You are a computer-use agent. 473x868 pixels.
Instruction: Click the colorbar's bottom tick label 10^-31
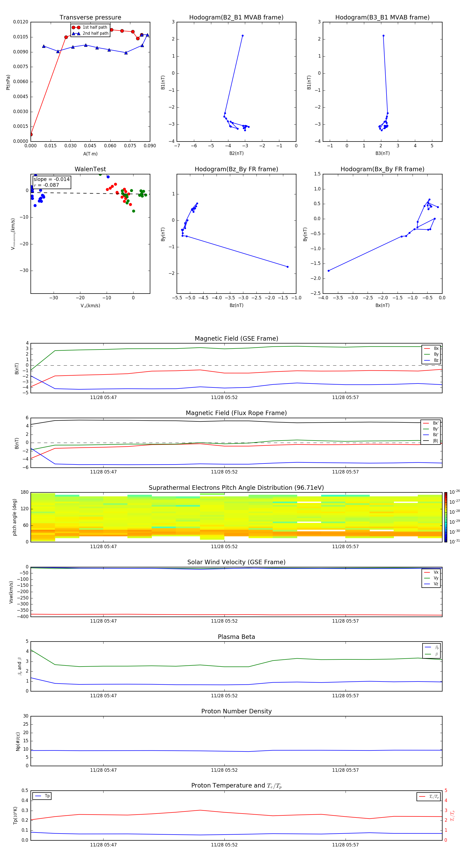click(x=455, y=542)
